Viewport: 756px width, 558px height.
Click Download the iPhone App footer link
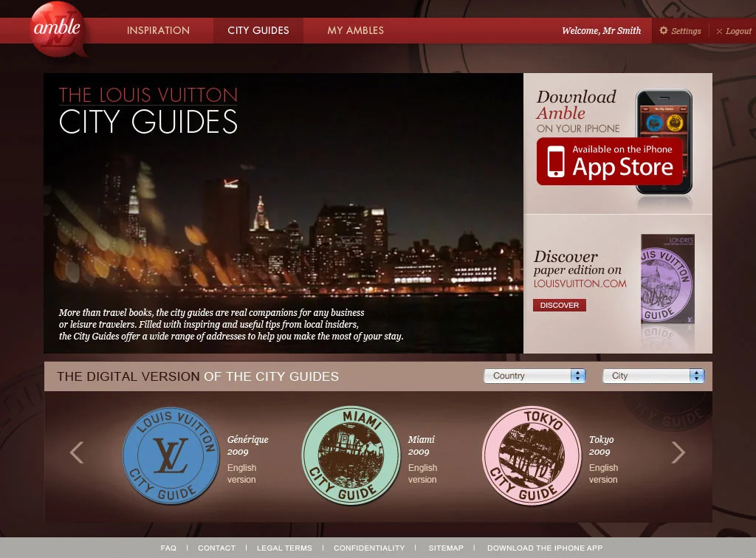(x=545, y=548)
